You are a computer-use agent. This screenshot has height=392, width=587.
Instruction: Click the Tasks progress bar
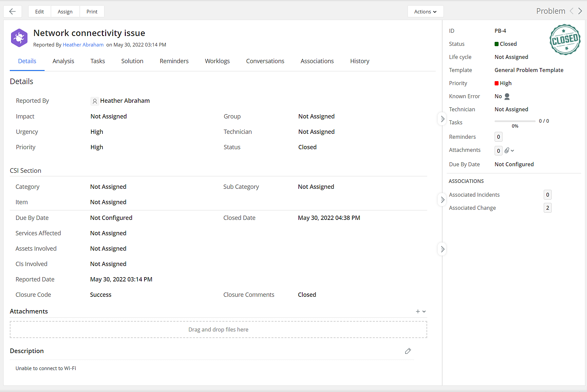[x=515, y=121]
